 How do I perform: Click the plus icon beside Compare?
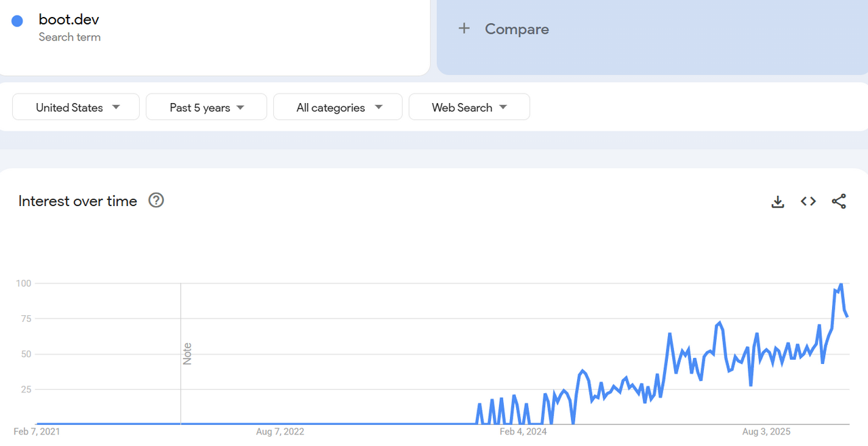(464, 28)
